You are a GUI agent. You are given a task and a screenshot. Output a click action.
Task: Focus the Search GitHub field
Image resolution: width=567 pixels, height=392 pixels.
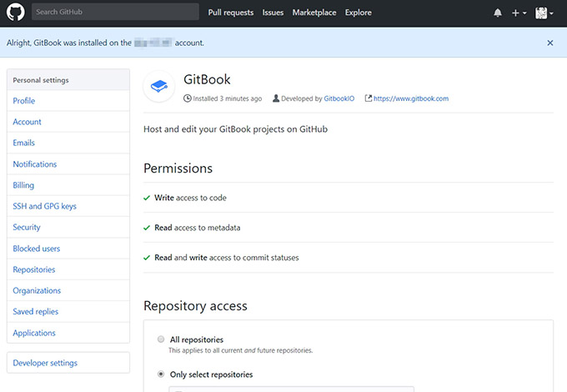(115, 12)
